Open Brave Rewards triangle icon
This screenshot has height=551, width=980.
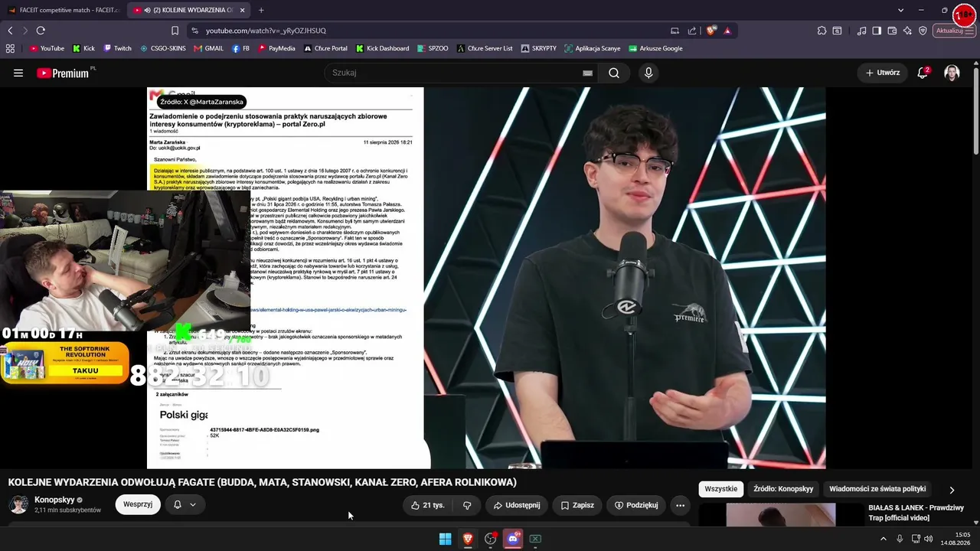tap(727, 31)
